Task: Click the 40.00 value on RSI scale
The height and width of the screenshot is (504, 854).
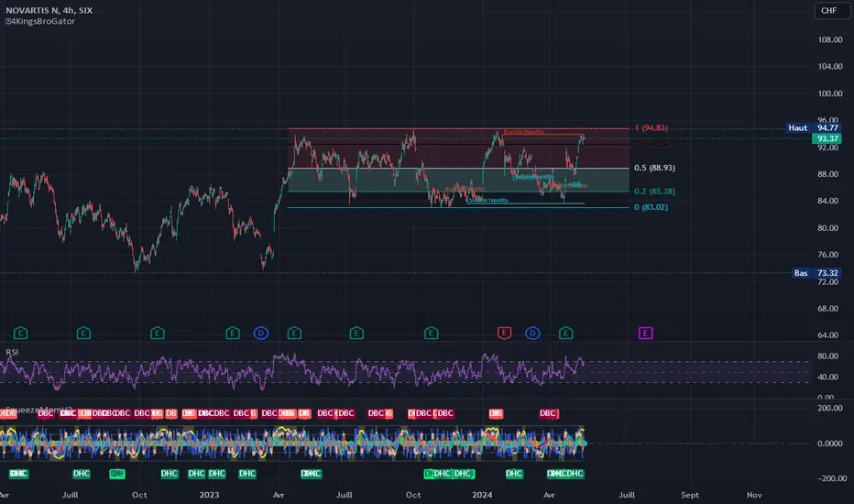Action: [x=827, y=377]
